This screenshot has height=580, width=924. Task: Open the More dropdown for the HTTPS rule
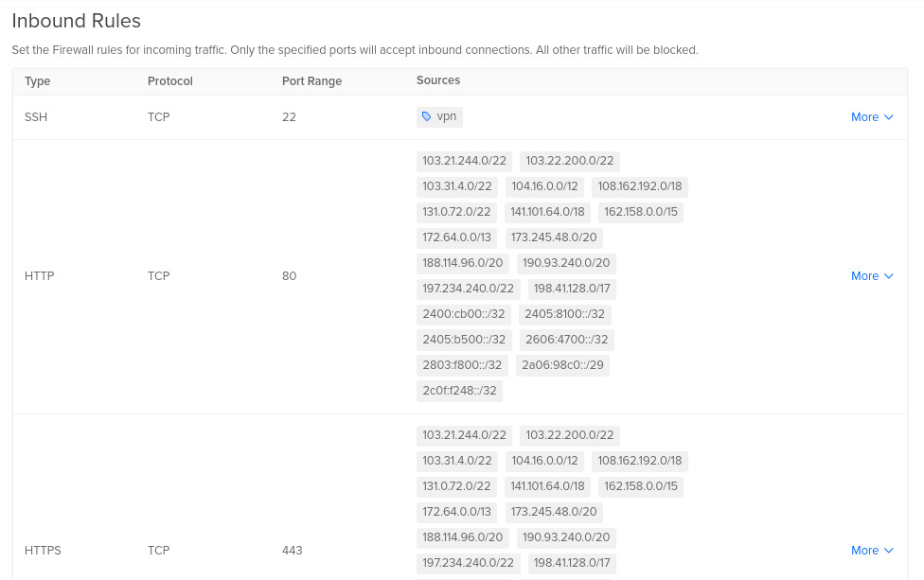pos(872,551)
